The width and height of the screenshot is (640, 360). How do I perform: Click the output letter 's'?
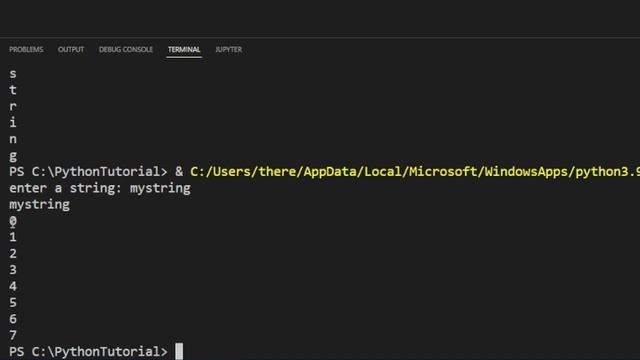pos(13,74)
